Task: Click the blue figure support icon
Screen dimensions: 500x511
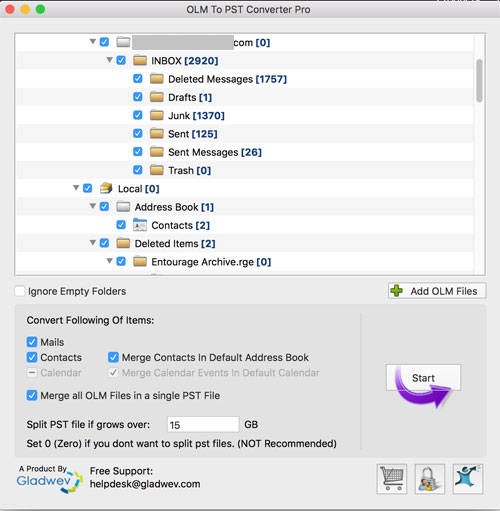Action: (468, 479)
